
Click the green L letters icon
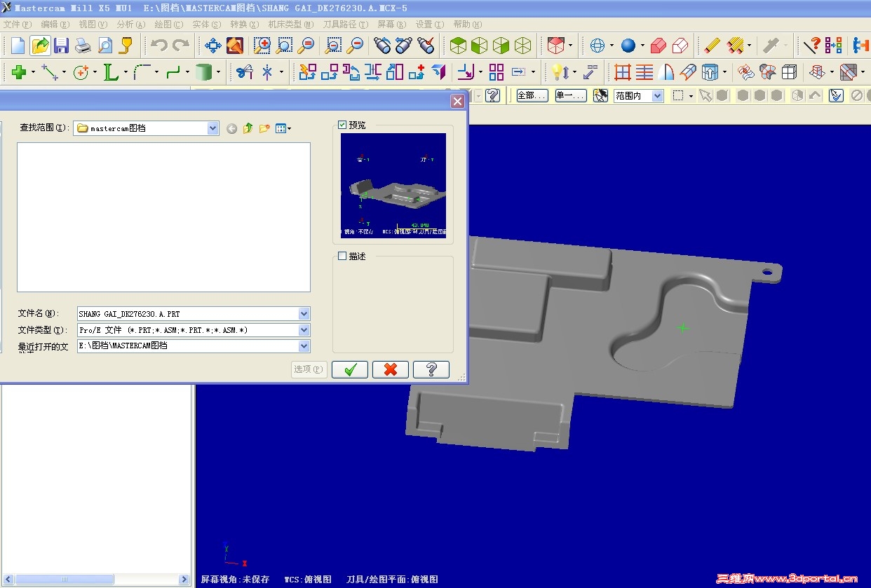pos(111,72)
